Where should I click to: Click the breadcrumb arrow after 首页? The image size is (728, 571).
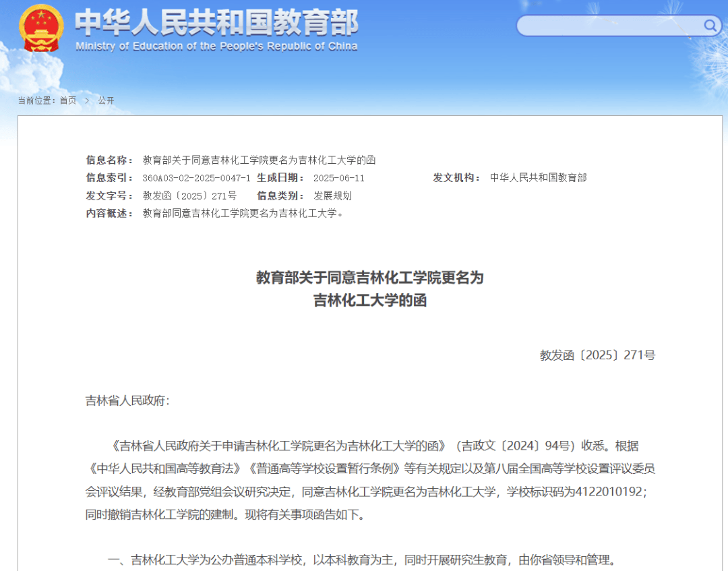[88, 100]
